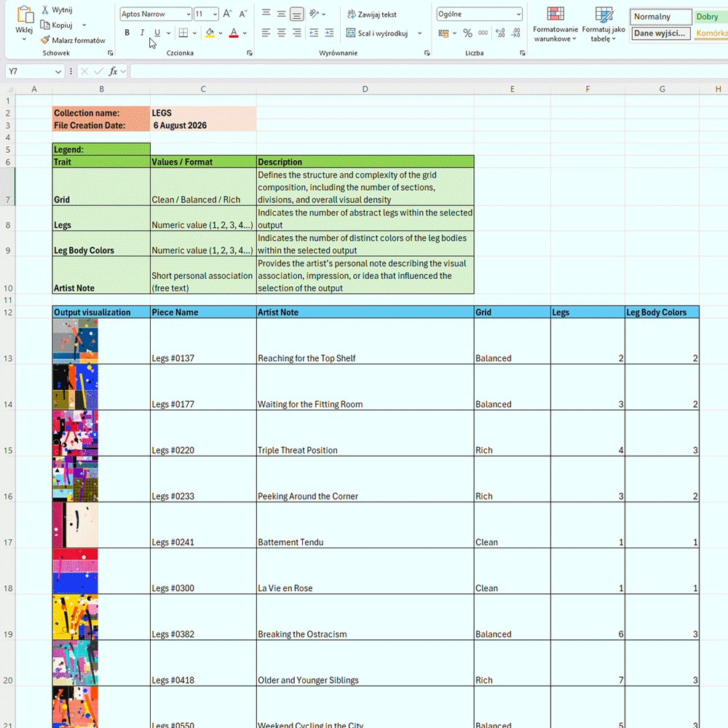Decrease font size with smaller A icon
This screenshot has width=728, height=728.
click(x=243, y=14)
